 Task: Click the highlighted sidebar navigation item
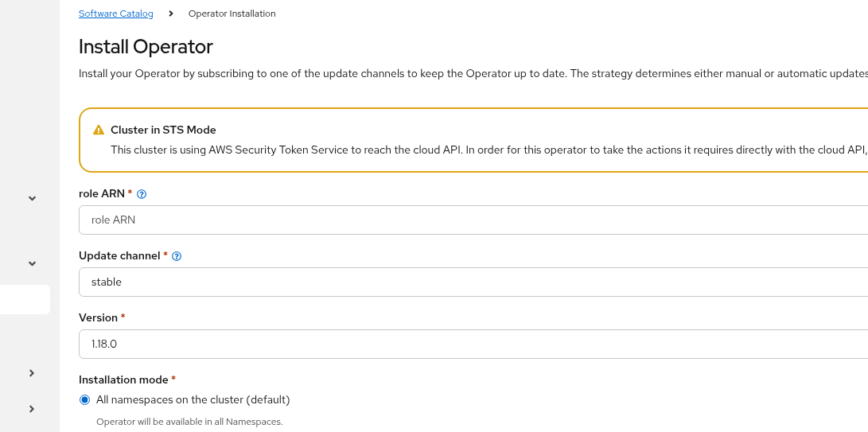click(x=25, y=300)
